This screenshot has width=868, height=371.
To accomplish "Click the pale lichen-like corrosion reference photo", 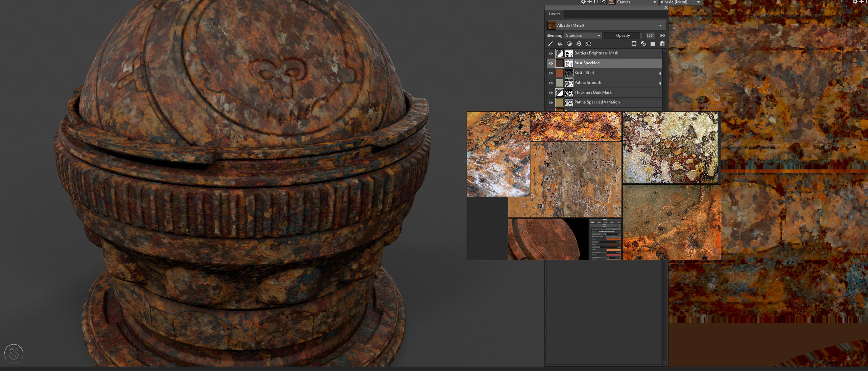I will [670, 148].
